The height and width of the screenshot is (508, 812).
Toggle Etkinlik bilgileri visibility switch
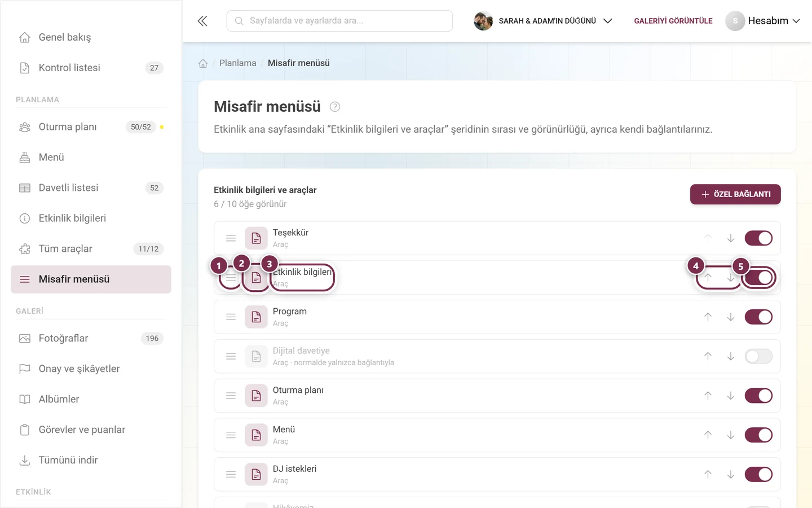(x=758, y=278)
